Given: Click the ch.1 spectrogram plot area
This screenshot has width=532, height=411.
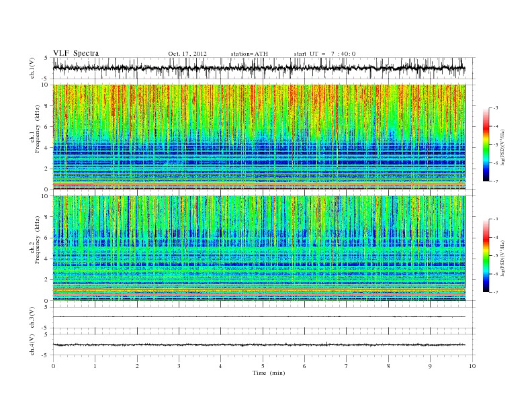Looking at the screenshot, I should [259, 137].
